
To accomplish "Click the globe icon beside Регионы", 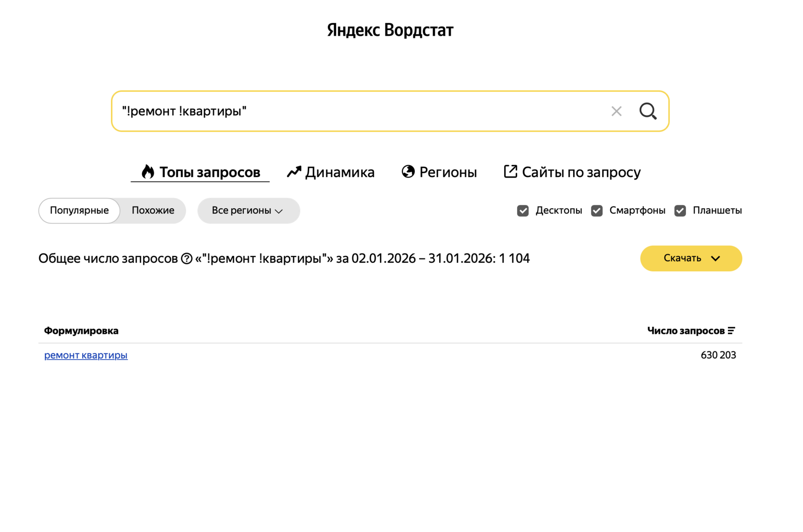I will [408, 172].
